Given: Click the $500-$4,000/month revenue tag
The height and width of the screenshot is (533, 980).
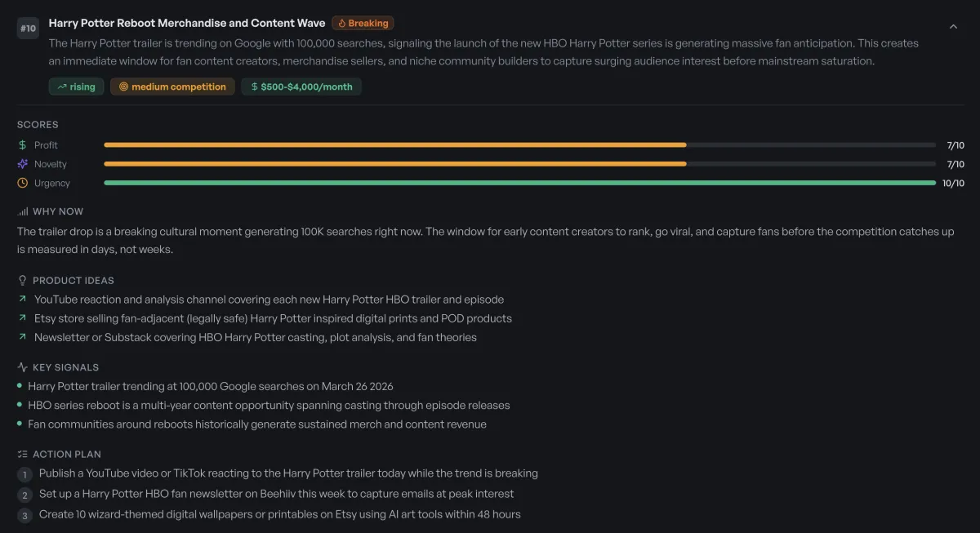Looking at the screenshot, I should (301, 87).
